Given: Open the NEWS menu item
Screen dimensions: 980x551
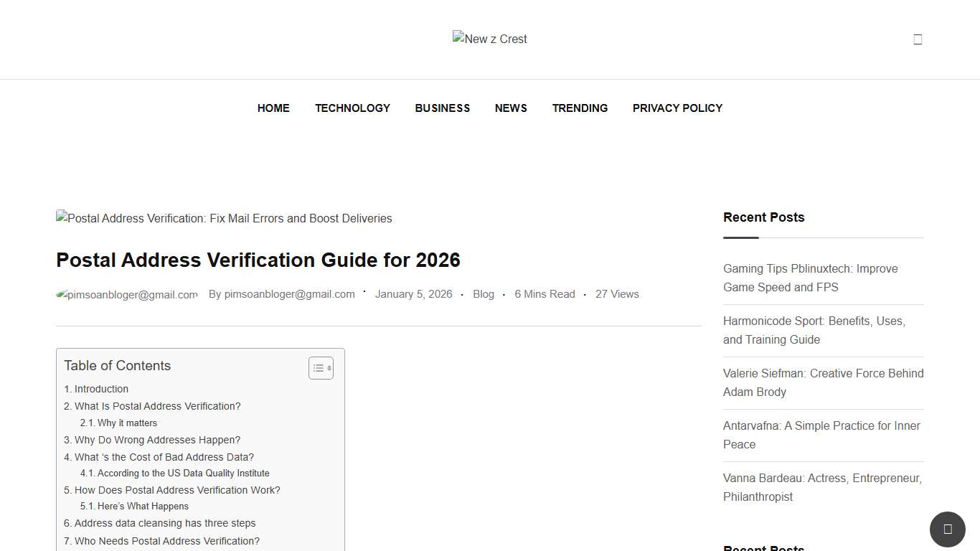Looking at the screenshot, I should (511, 108).
